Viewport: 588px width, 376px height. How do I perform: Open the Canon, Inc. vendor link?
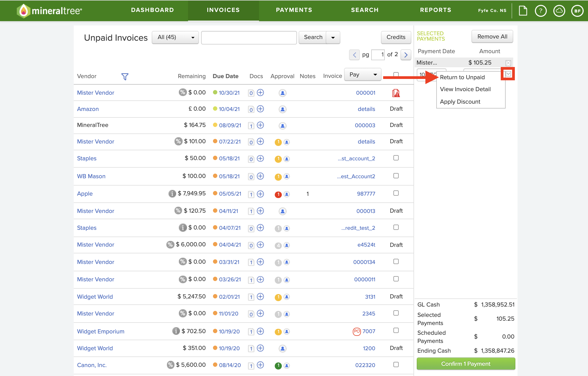92,365
